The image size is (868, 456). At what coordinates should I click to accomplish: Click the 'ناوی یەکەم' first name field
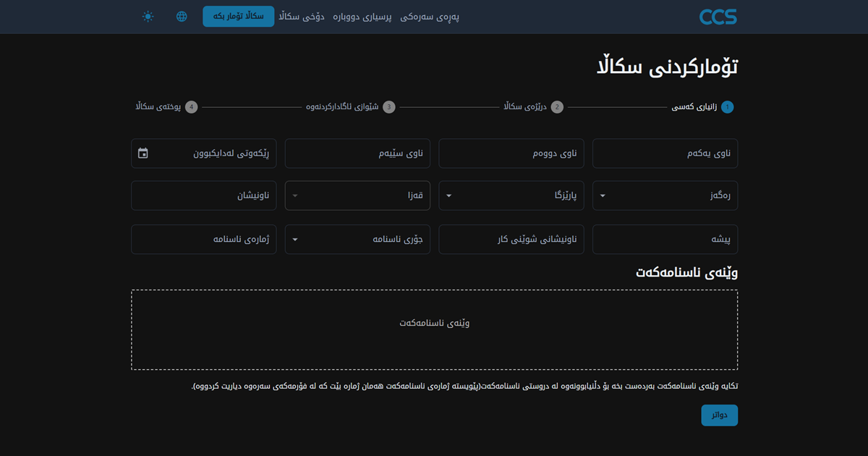coord(665,153)
